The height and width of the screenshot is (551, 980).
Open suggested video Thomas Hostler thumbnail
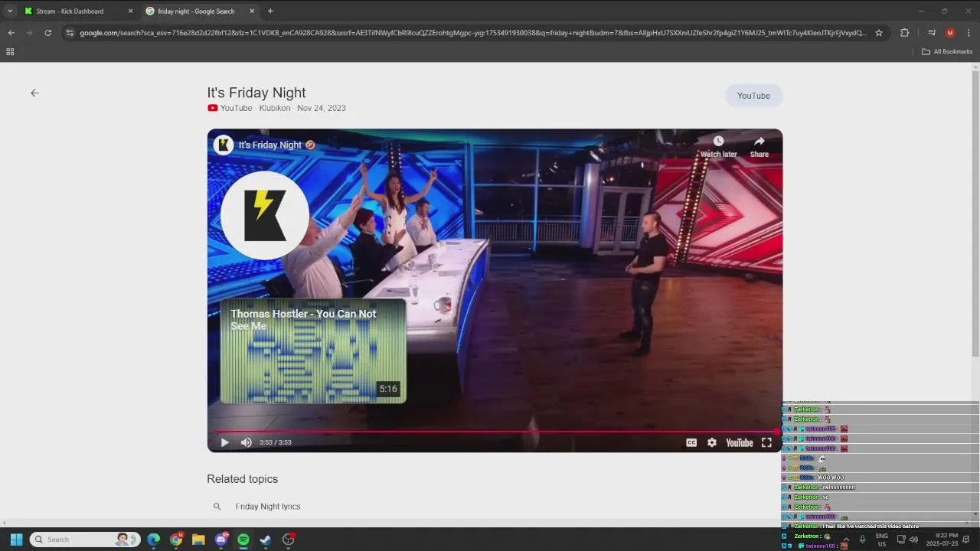313,350
